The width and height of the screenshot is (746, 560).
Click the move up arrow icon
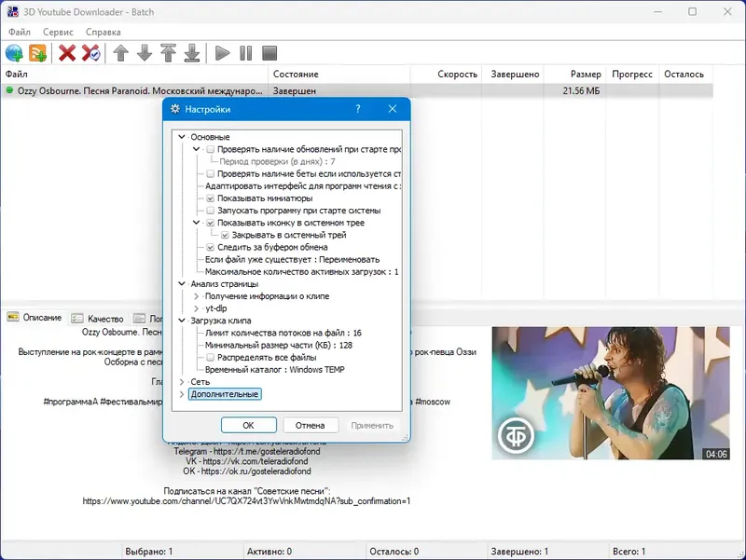(121, 53)
